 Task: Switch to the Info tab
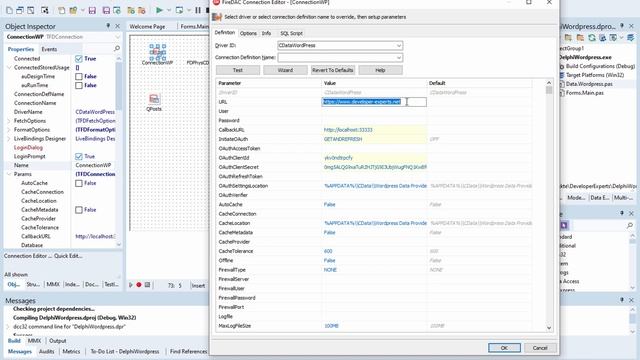pos(267,33)
